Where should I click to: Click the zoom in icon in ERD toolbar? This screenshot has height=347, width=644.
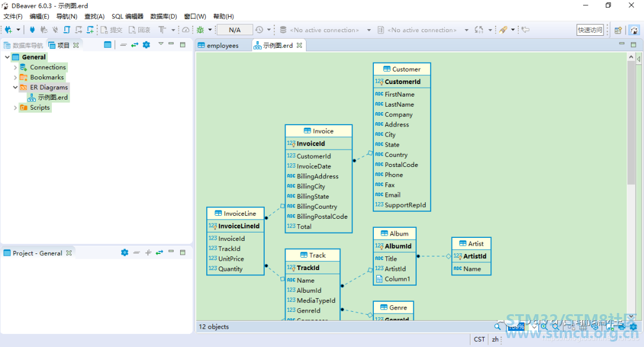pos(544,327)
